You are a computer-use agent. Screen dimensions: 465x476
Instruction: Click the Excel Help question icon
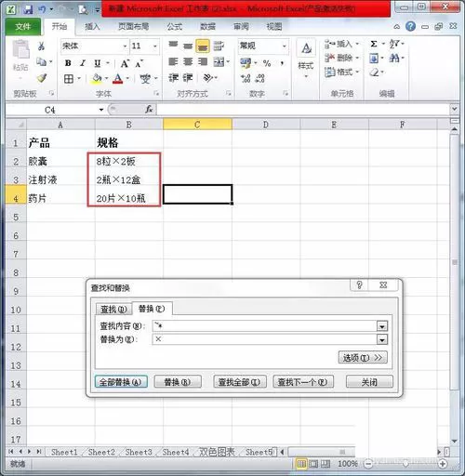coord(410,26)
